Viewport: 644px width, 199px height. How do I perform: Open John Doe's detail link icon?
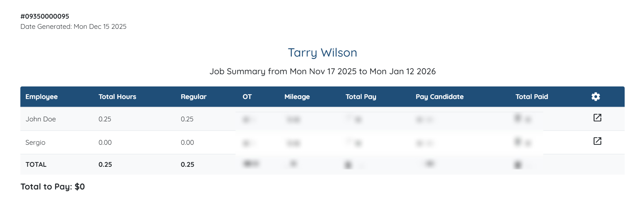[597, 118]
